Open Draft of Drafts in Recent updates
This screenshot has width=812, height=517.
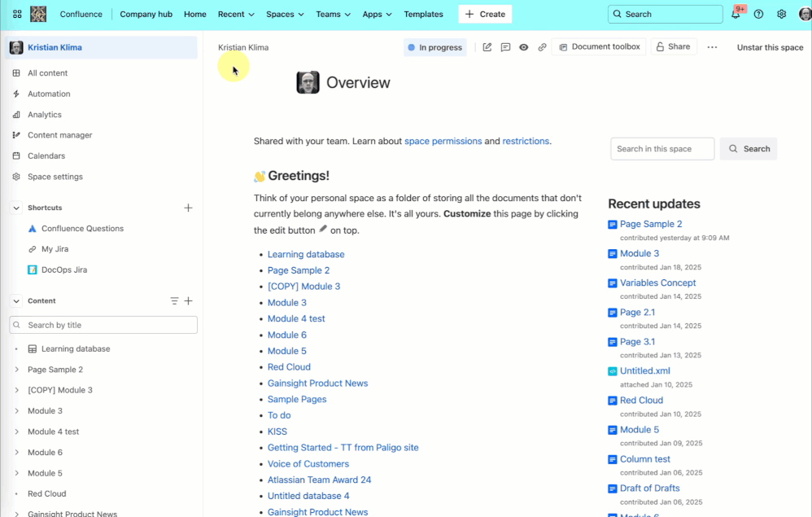pos(649,488)
